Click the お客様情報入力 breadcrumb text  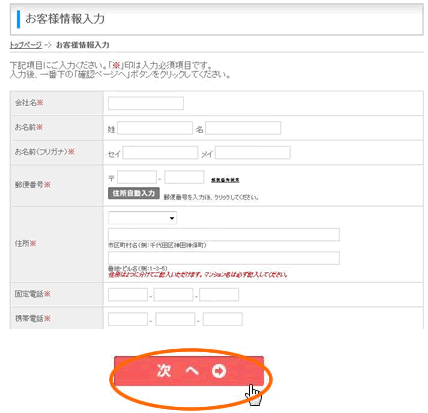82,45
